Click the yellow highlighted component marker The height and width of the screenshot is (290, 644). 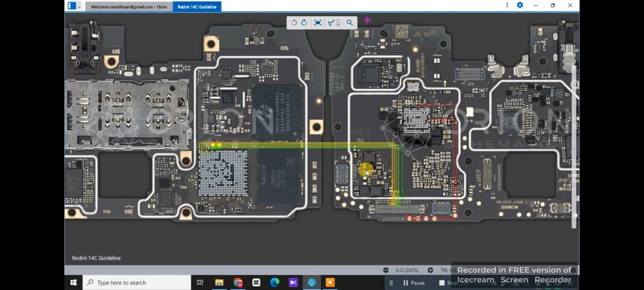366,169
